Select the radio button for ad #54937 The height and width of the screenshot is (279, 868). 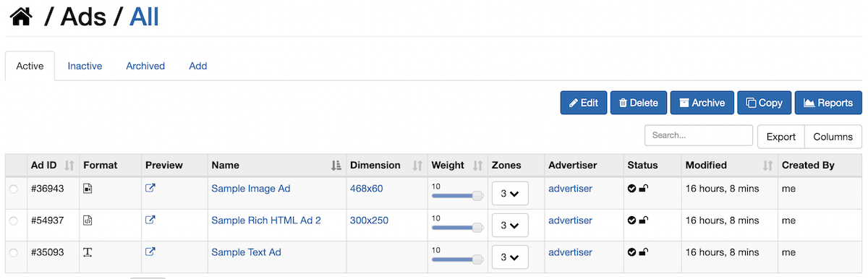coord(14,221)
